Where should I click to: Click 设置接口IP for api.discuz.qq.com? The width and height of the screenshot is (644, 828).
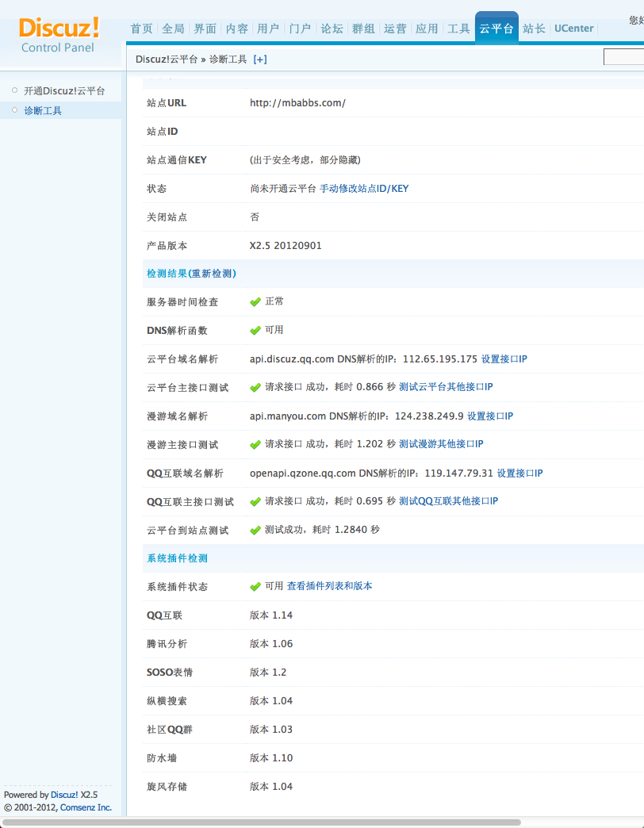click(504, 359)
